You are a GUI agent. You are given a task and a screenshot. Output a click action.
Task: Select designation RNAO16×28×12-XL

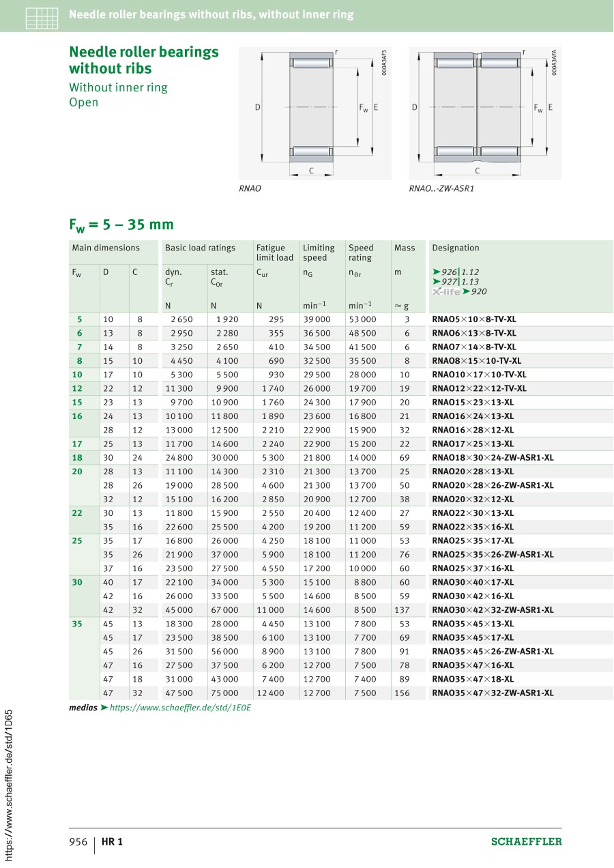(x=473, y=430)
